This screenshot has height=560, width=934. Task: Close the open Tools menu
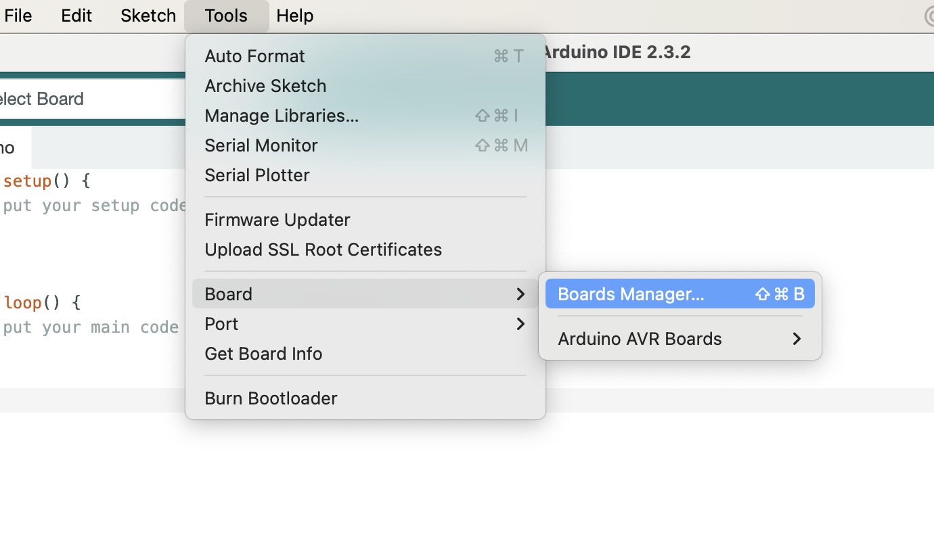point(226,16)
